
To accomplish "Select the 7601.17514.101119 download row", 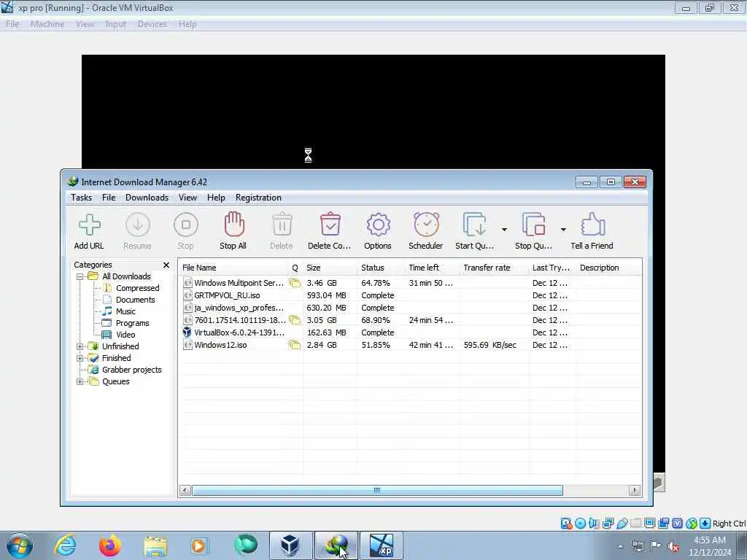I will (x=410, y=320).
